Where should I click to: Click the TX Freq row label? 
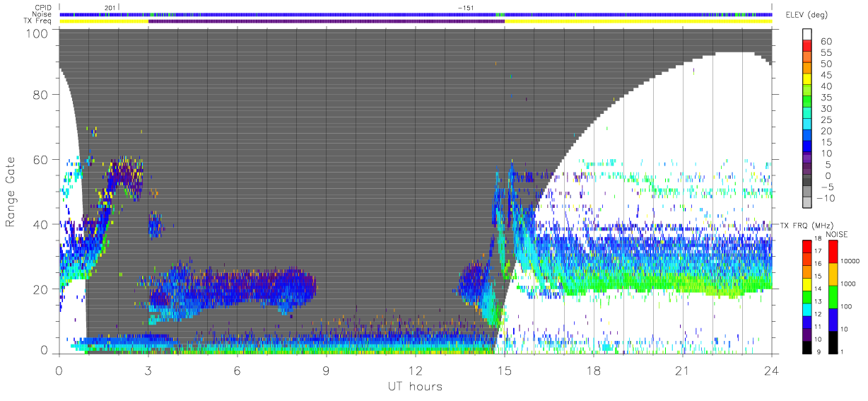click(39, 21)
